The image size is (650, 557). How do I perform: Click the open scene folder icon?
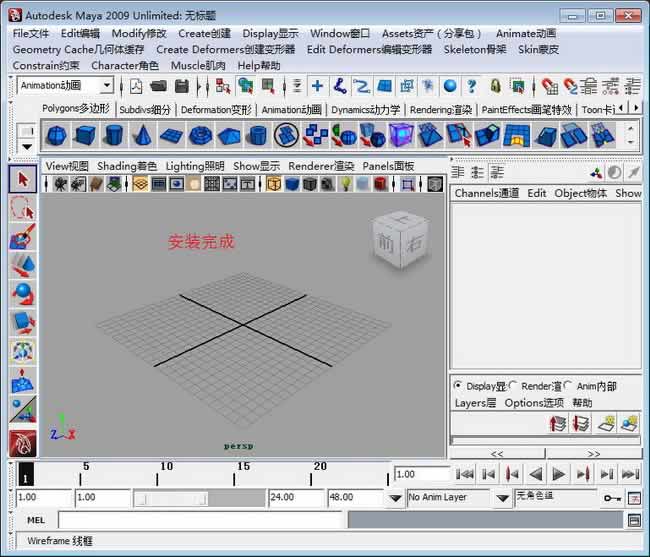coord(158,86)
